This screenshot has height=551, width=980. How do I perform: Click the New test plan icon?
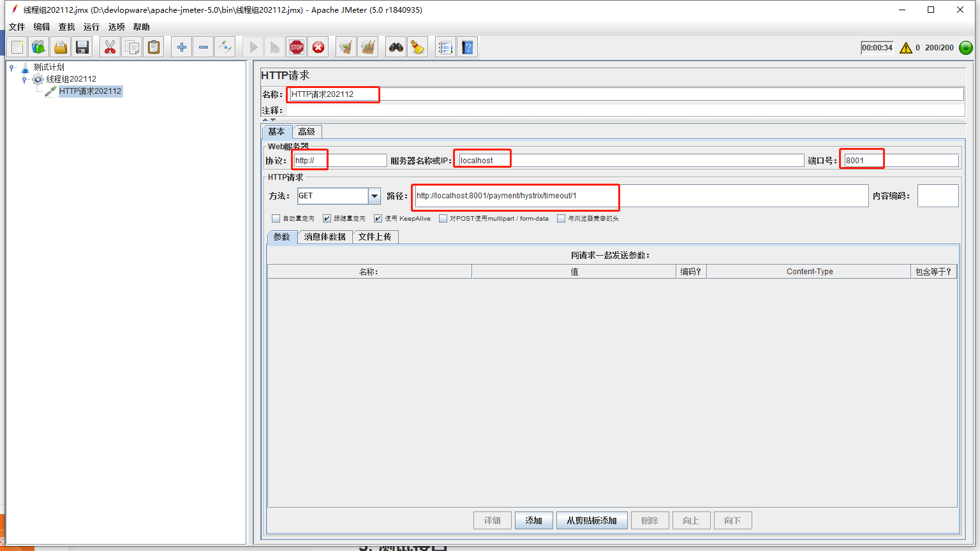click(17, 47)
